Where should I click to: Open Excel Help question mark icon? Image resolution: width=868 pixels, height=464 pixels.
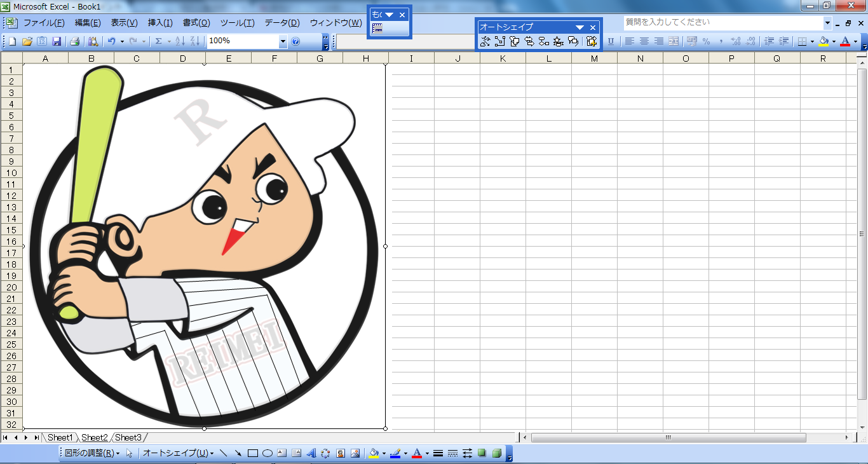click(295, 41)
